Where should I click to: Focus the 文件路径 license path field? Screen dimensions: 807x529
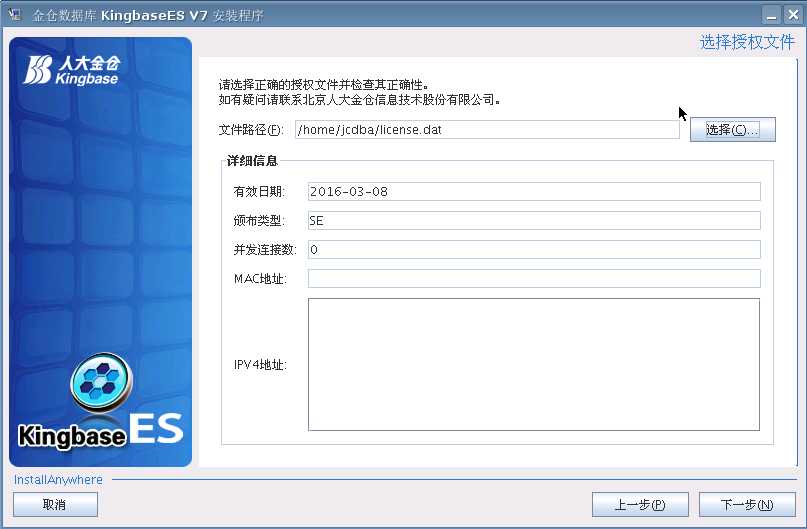487,130
